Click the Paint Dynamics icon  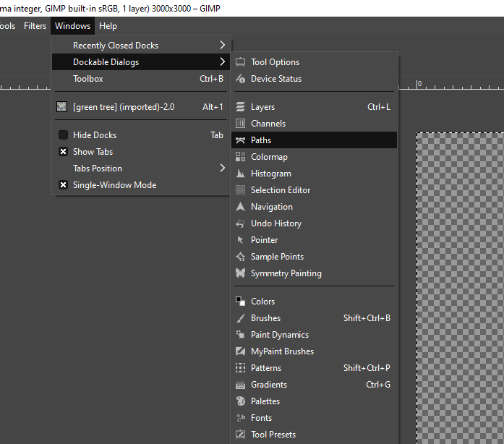coord(240,335)
